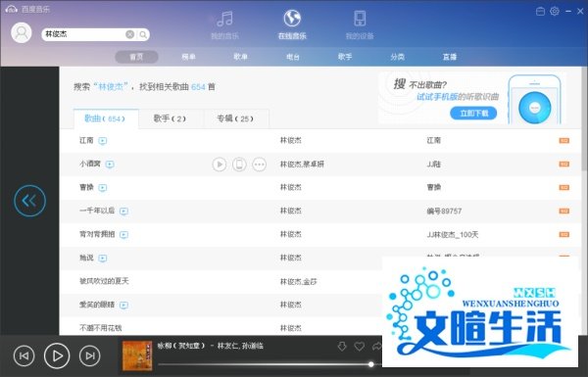The image size is (588, 377).
Task: Play MV for 江南
Action: click(102, 141)
